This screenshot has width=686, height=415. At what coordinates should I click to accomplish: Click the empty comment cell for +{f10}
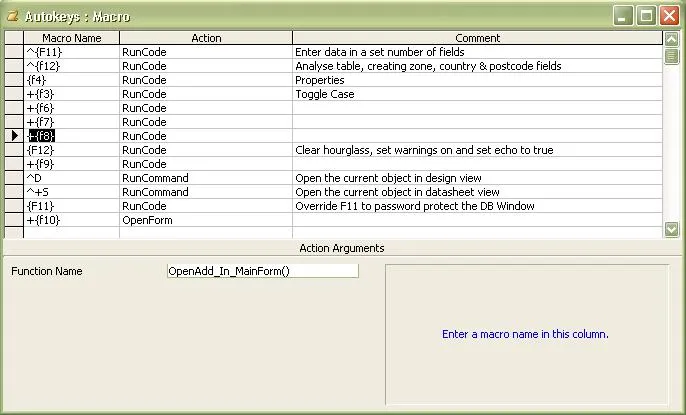click(x=477, y=220)
